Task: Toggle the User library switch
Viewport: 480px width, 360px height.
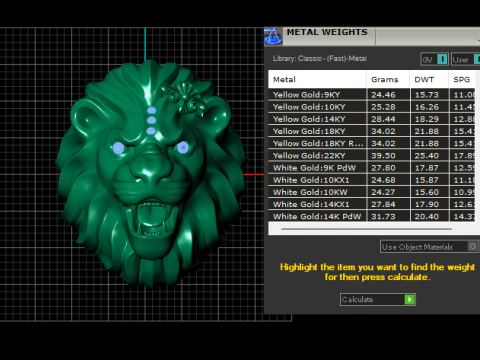Action: [x=477, y=59]
